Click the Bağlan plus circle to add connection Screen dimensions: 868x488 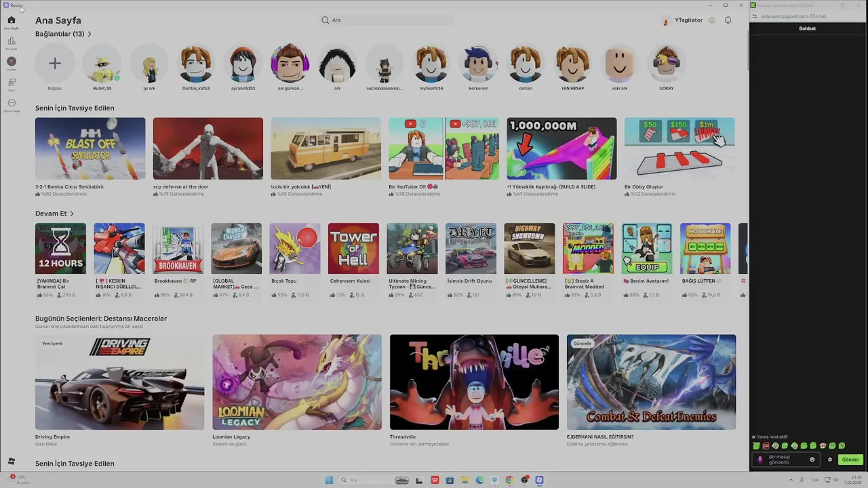(x=55, y=64)
